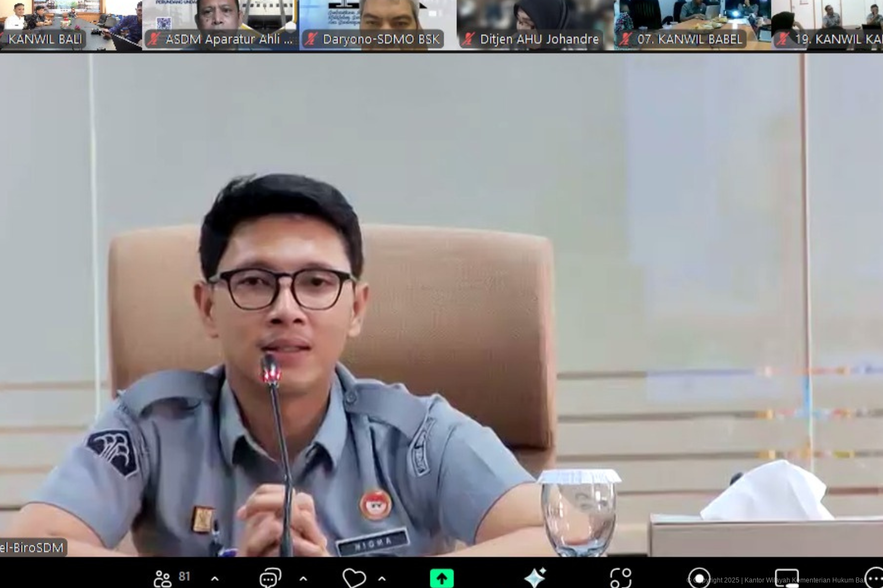The image size is (883, 588).
Task: Select the KANWIL BALI video thumbnail
Action: pos(71,25)
